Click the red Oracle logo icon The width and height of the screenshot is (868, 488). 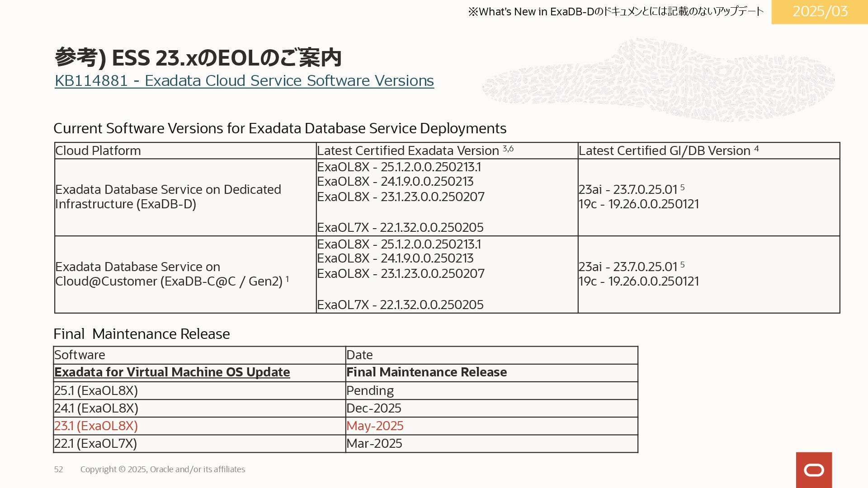click(814, 470)
